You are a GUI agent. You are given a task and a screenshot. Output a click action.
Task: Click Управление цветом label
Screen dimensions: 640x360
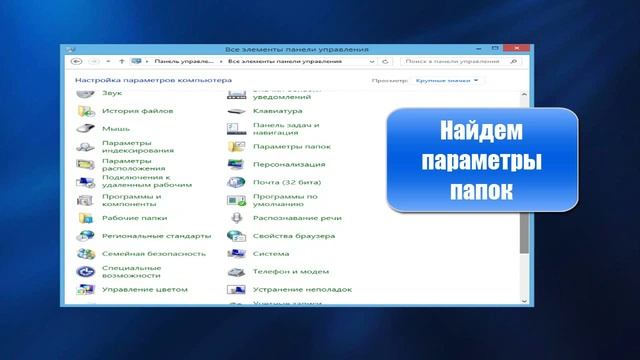145,289
